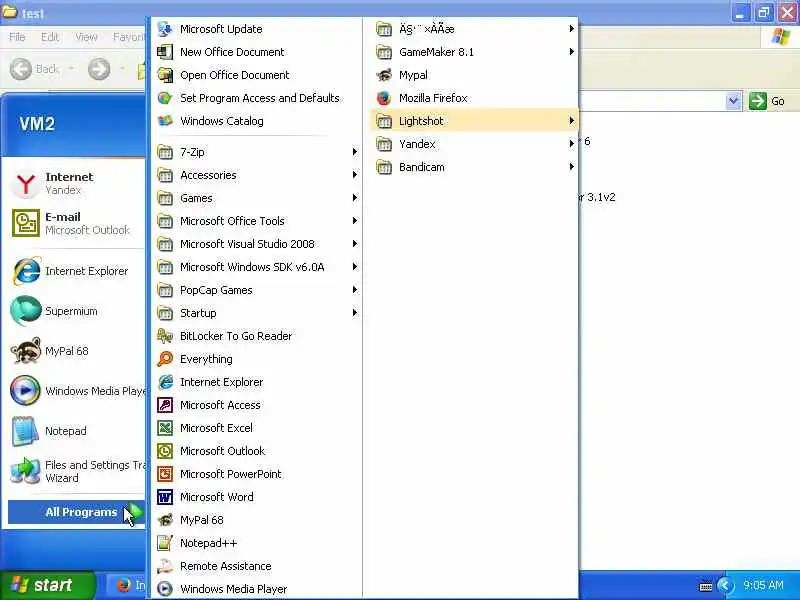Switch to the Firefox taskbar button
Image resolution: width=800 pixels, height=600 pixels.
pyautogui.click(x=128, y=585)
